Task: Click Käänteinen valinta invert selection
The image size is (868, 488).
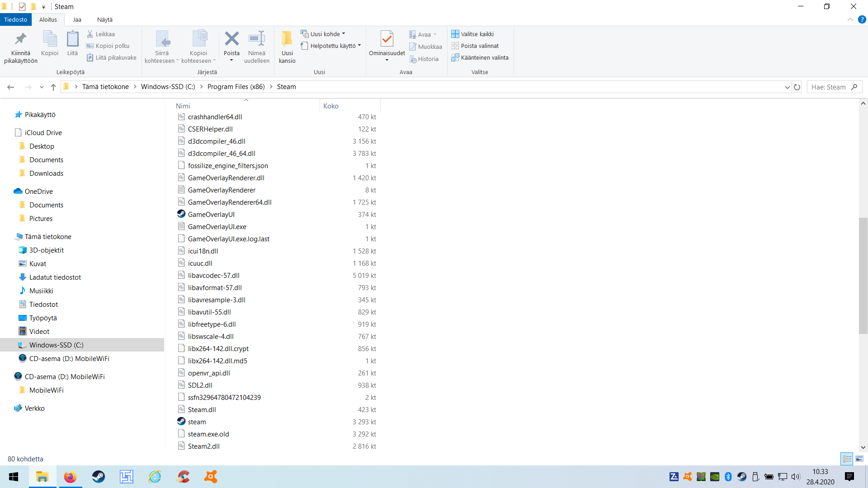Action: click(480, 57)
